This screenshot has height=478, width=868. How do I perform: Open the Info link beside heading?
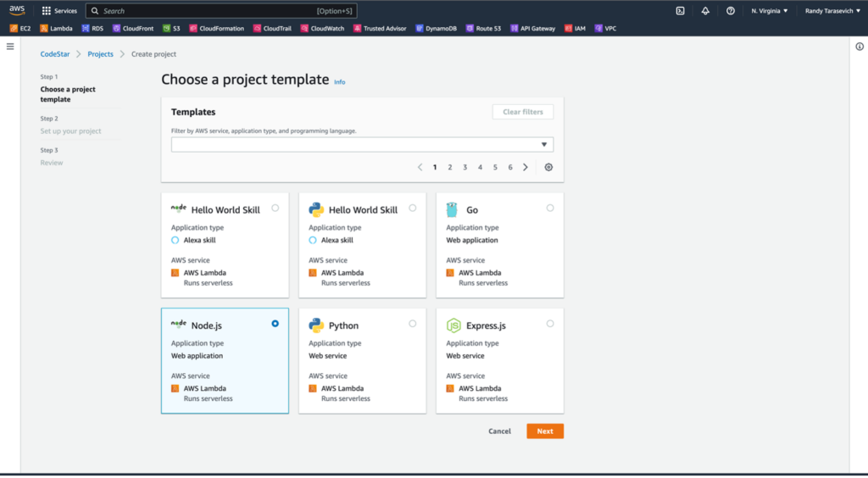point(339,82)
